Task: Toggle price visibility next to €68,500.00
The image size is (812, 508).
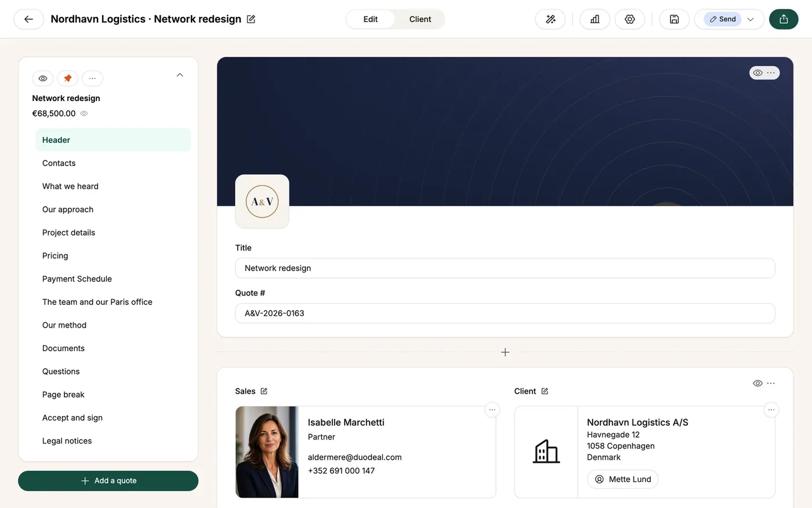Action: click(x=84, y=114)
